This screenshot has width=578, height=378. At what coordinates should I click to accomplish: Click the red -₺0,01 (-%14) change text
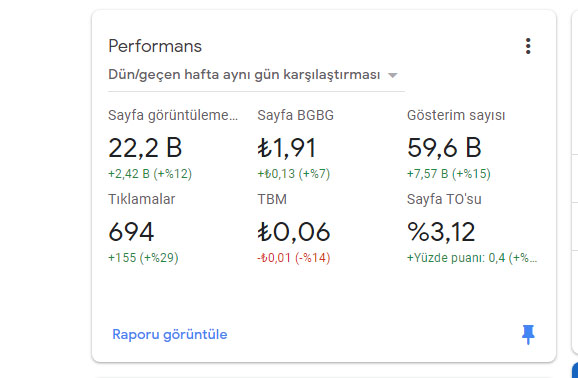294,257
